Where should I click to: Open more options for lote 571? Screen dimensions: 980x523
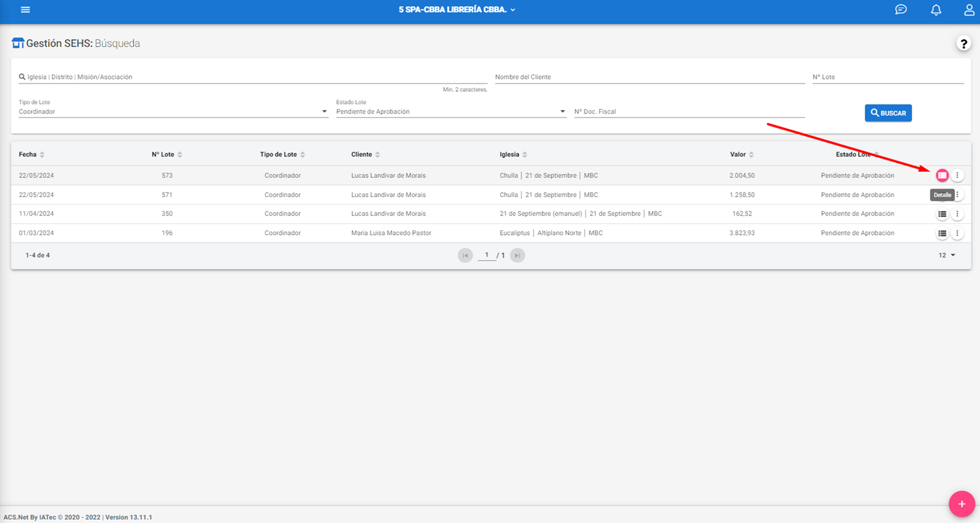click(958, 194)
